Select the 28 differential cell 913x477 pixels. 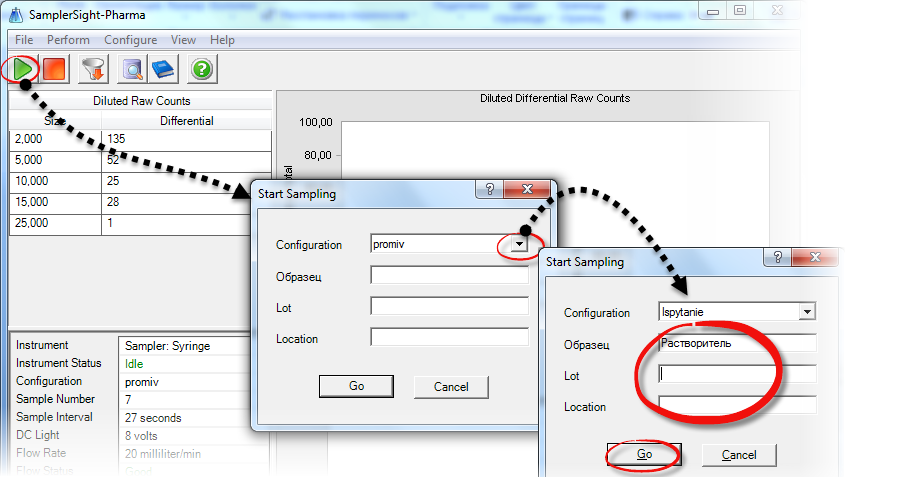pos(176,202)
